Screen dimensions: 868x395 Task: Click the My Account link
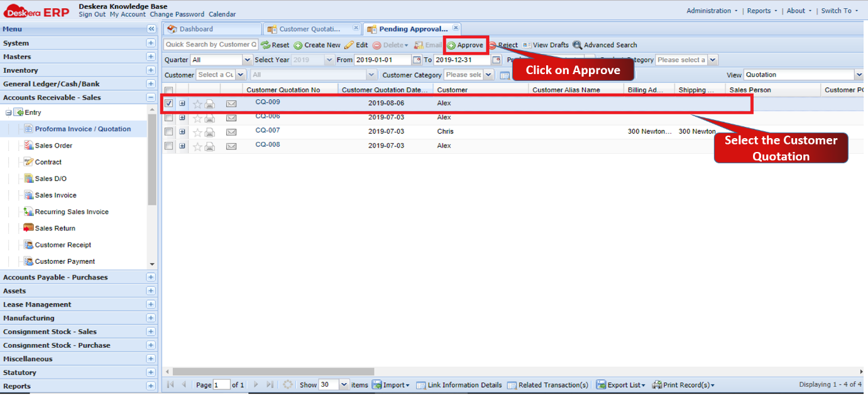click(128, 14)
